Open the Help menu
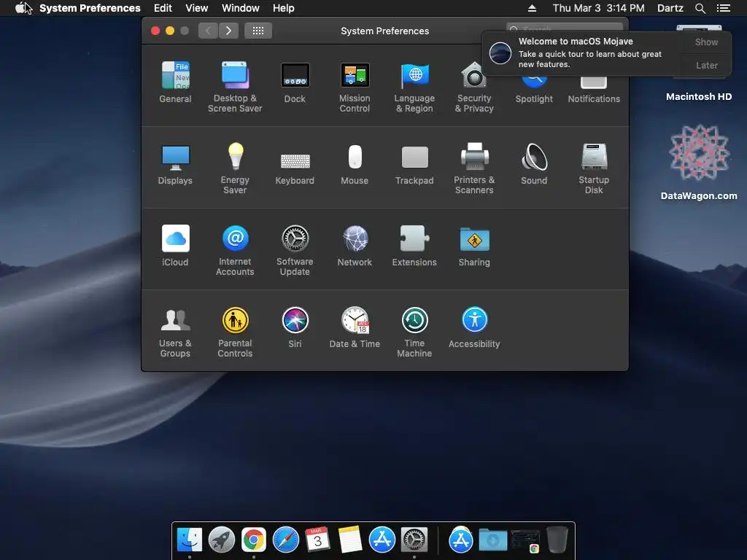The width and height of the screenshot is (747, 560). click(x=284, y=8)
